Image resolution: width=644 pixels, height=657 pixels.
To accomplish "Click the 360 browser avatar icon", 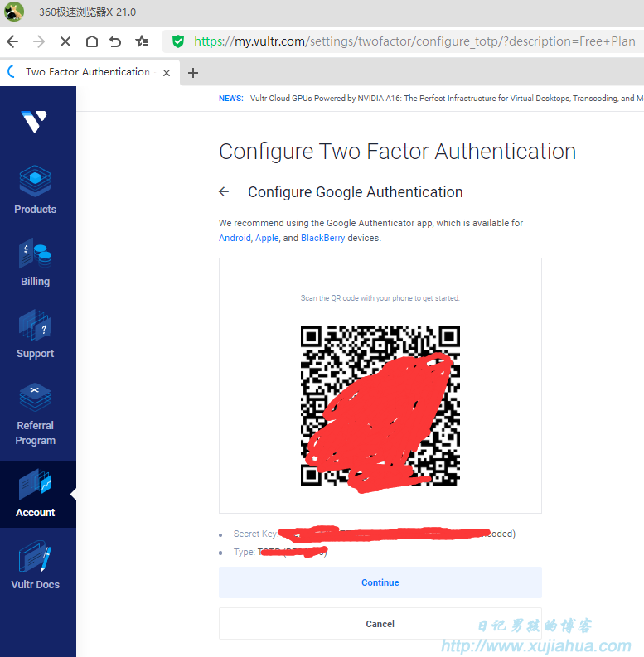I will tap(14, 12).
